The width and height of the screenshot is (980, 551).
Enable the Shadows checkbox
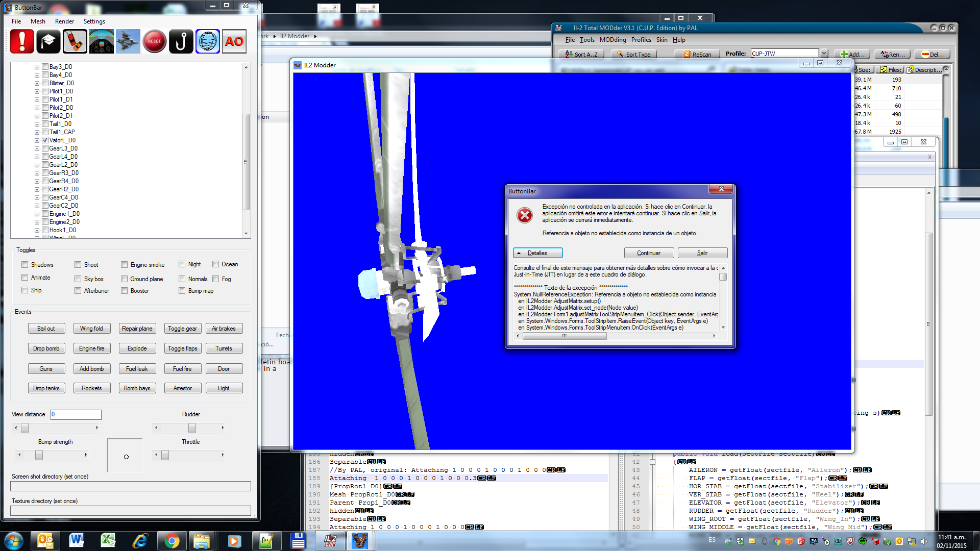(x=25, y=265)
